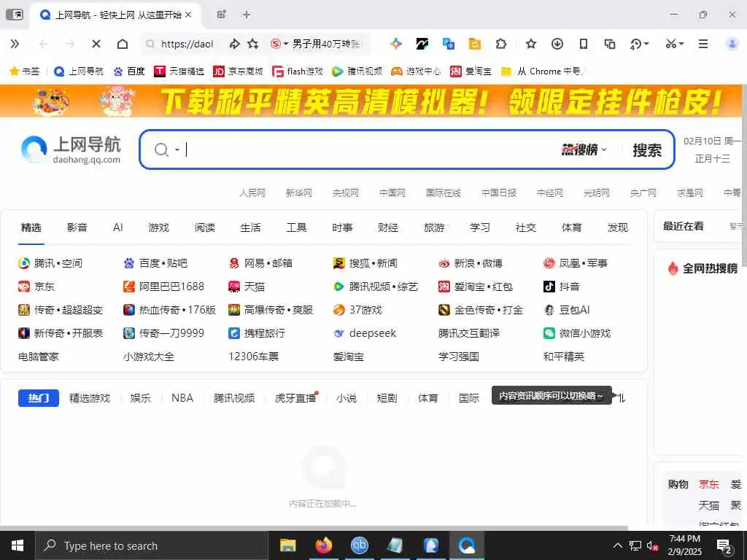The width and height of the screenshot is (747, 560).
Task: Open a new tab
Action: coord(247,15)
